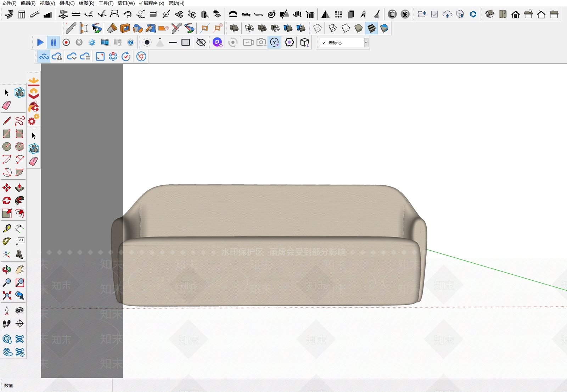Open the 窗口(W) menu
The width and height of the screenshot is (567, 392).
click(126, 3)
